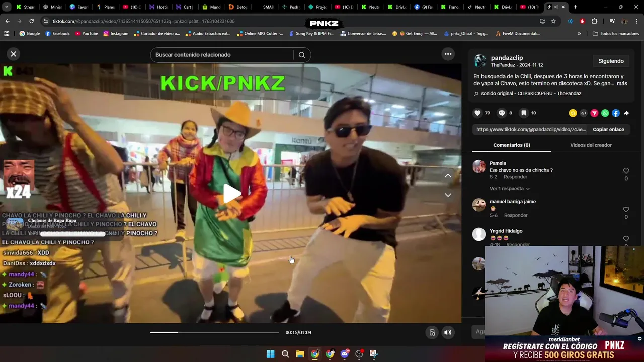Viewport: 644px width, 362px height.
Task: Open the pandazclip username link
Action: point(507,58)
